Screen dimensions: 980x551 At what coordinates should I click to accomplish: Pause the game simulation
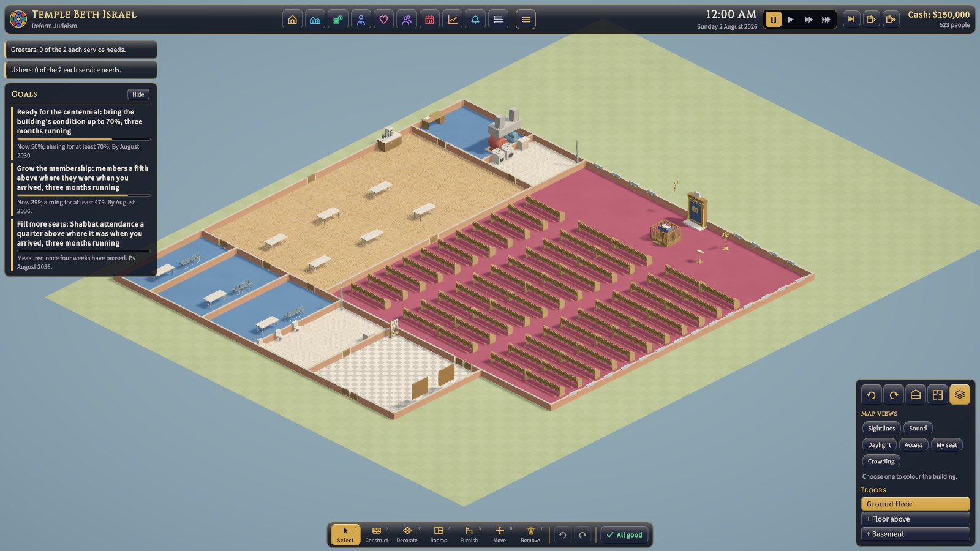pos(773,19)
